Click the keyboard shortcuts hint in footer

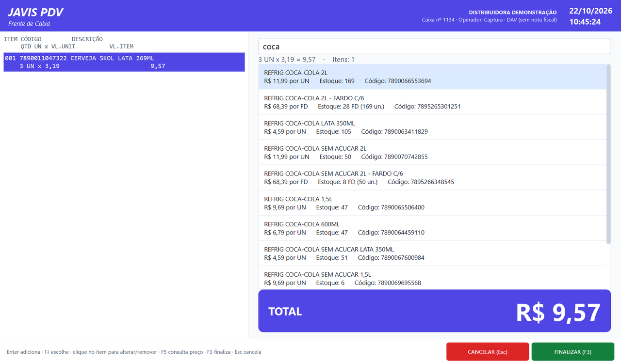[x=134, y=352]
